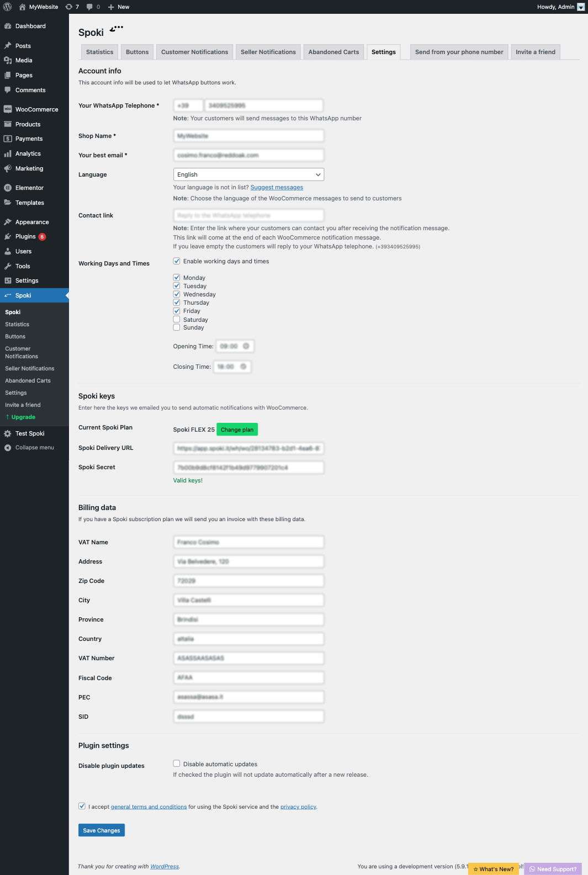
Task: Check the Saturday working day box
Action: 177,319
